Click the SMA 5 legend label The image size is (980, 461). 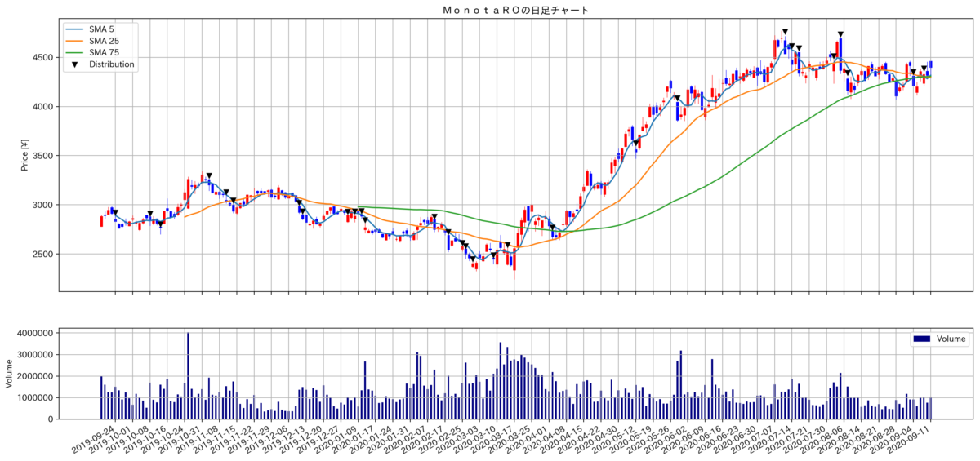(x=103, y=29)
